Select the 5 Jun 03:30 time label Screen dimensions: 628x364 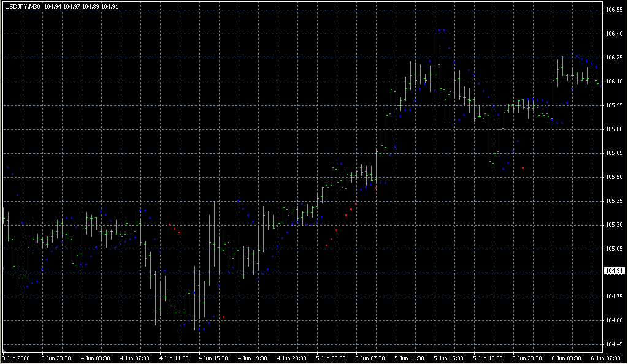coord(331,358)
